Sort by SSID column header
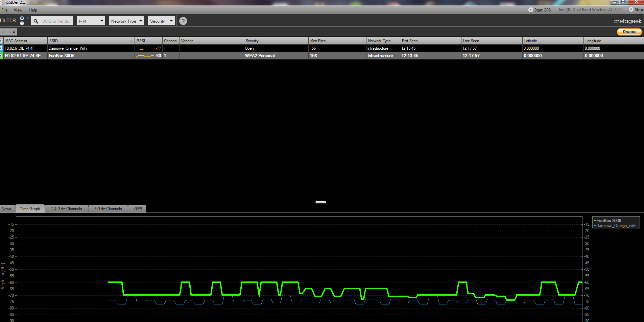The image size is (644, 322). (91, 41)
